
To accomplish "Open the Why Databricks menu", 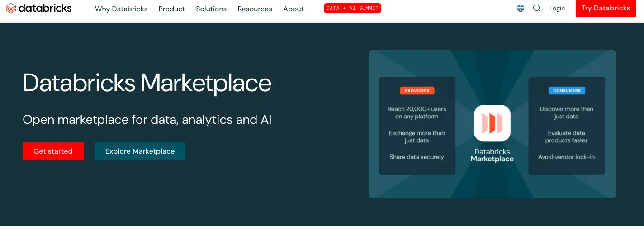I will pos(121,9).
